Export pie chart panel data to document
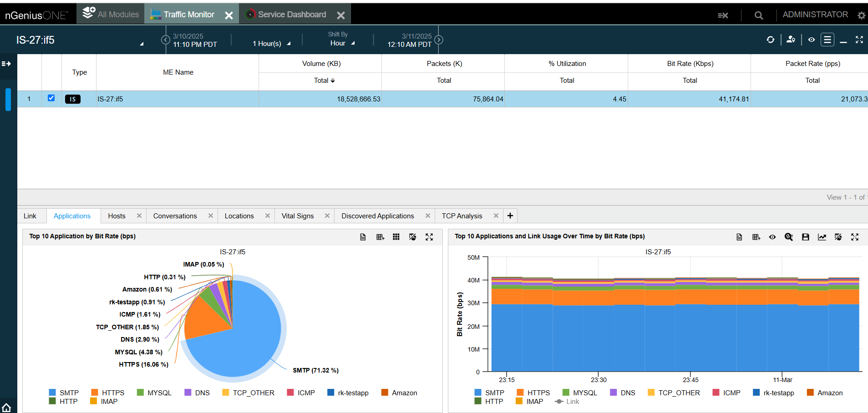Image resolution: width=868 pixels, height=413 pixels. click(363, 237)
